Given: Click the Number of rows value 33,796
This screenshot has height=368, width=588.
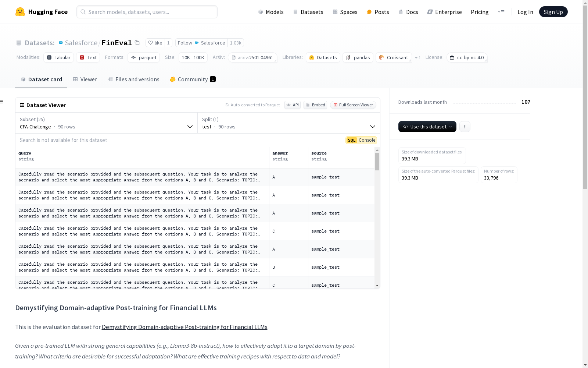Looking at the screenshot, I should pyautogui.click(x=491, y=178).
